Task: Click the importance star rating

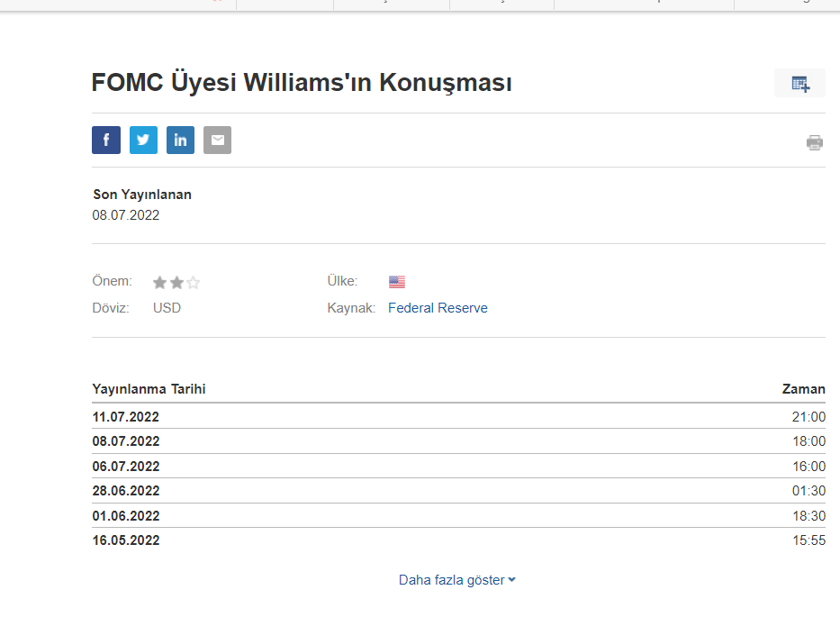Action: point(176,282)
